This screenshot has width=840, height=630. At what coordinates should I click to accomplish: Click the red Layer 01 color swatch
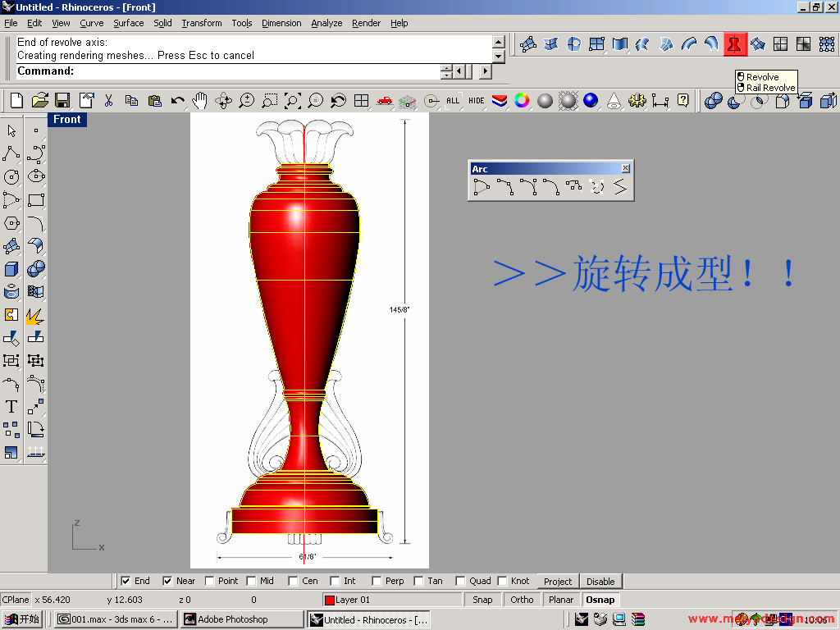(x=330, y=600)
